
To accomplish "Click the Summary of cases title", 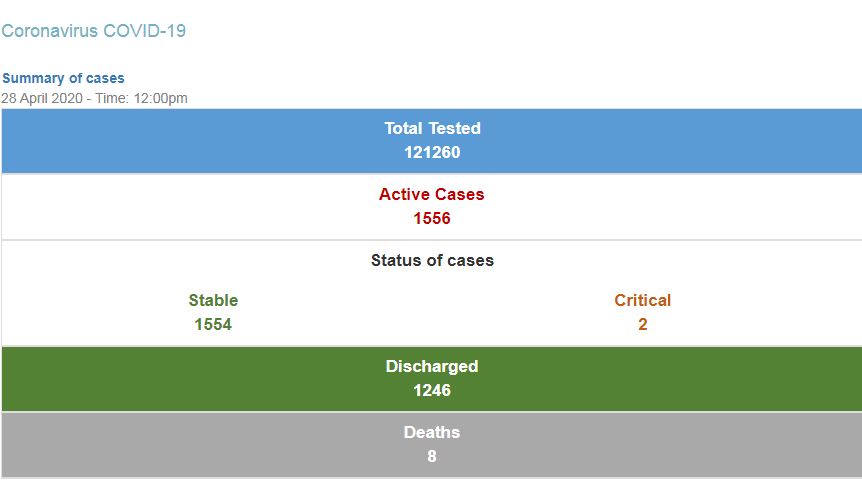I will [63, 78].
